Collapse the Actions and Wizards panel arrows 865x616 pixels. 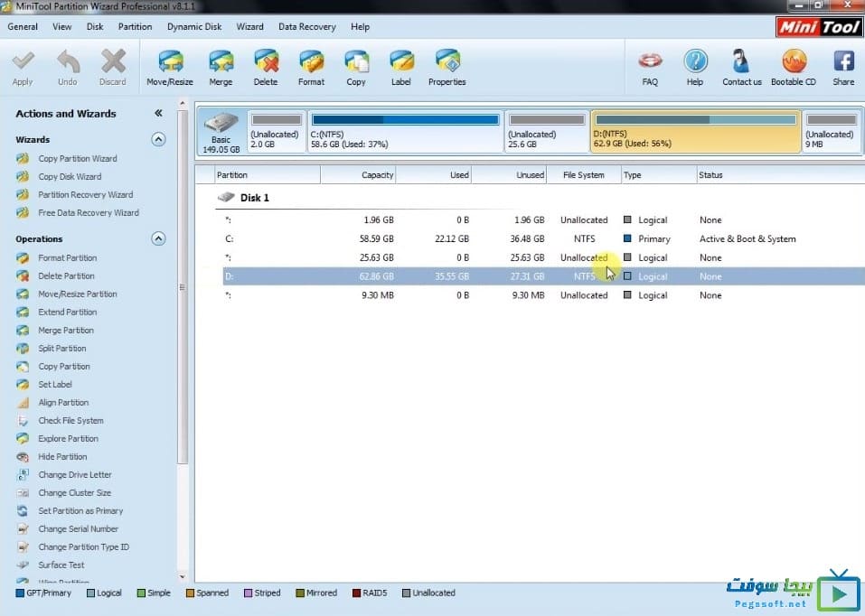click(x=158, y=113)
